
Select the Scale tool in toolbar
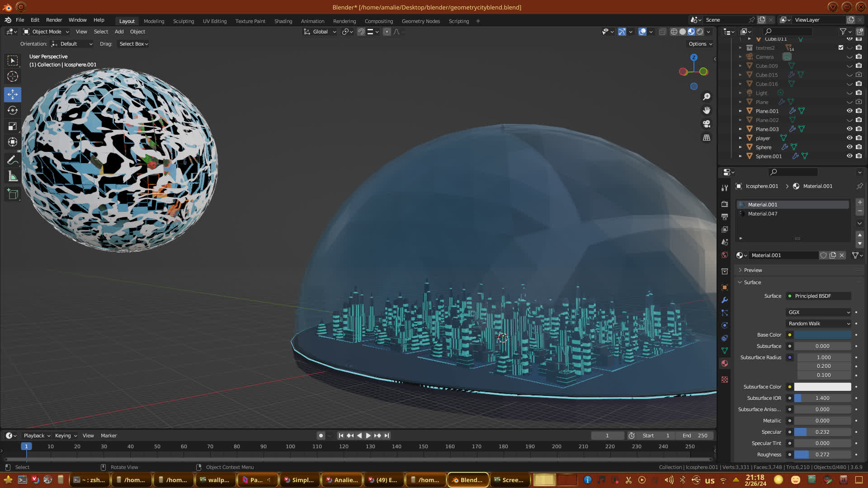13,127
